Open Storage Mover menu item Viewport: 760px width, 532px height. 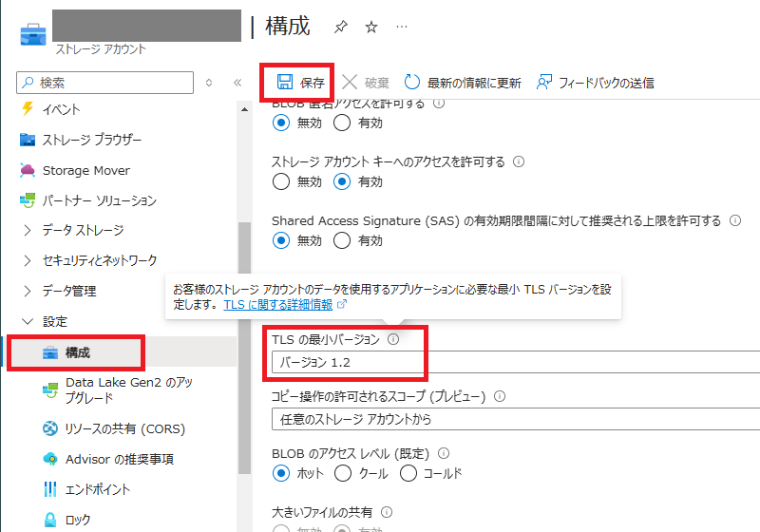[85, 171]
